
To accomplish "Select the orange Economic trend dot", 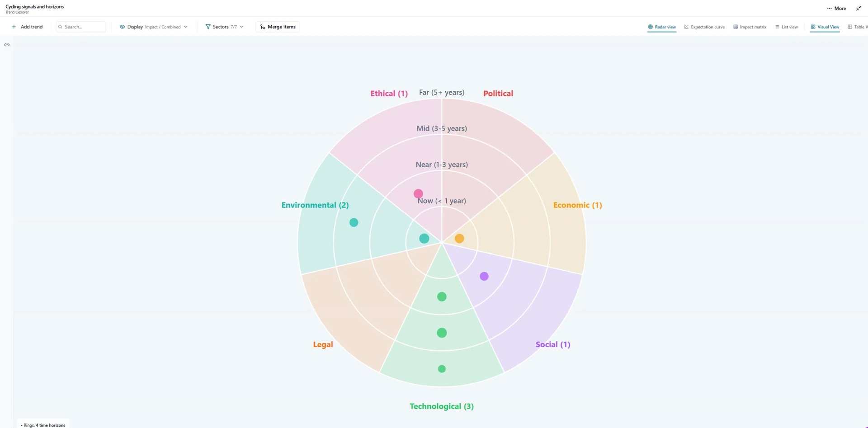I will tap(459, 239).
